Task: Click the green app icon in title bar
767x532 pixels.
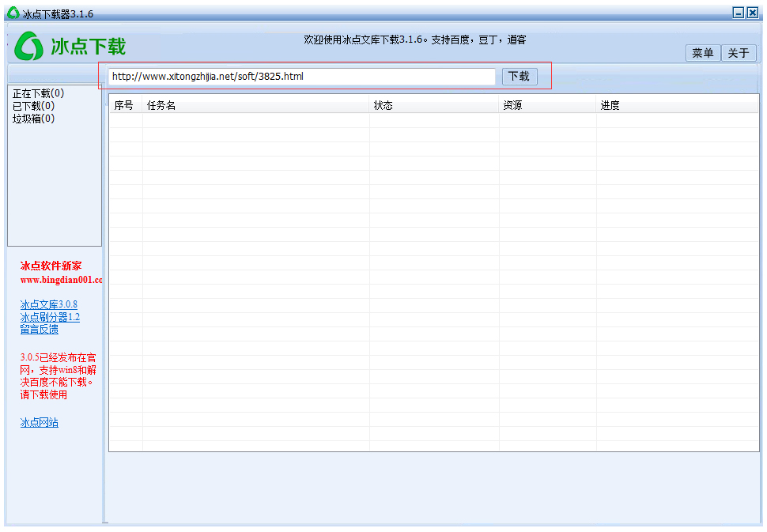Action: pos(13,13)
